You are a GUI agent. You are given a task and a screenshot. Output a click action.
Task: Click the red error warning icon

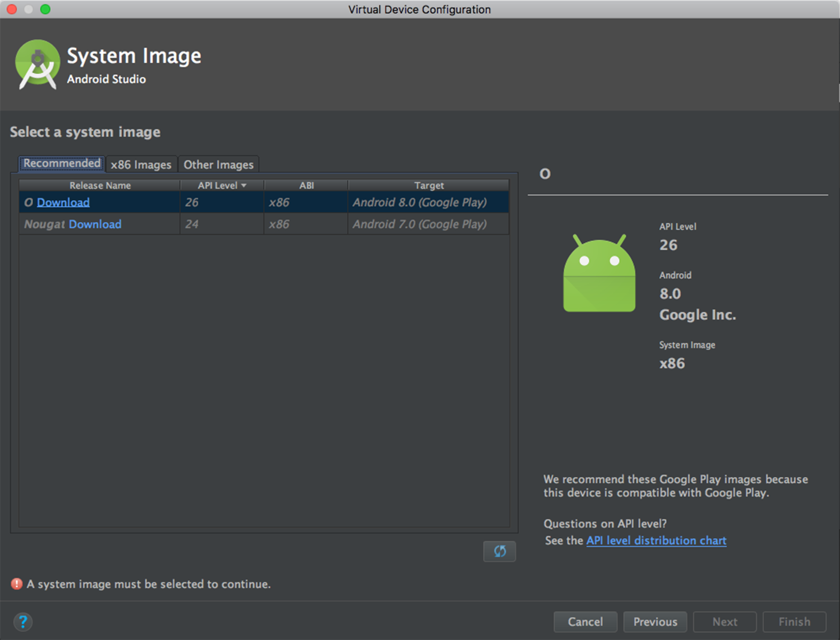pos(17,584)
